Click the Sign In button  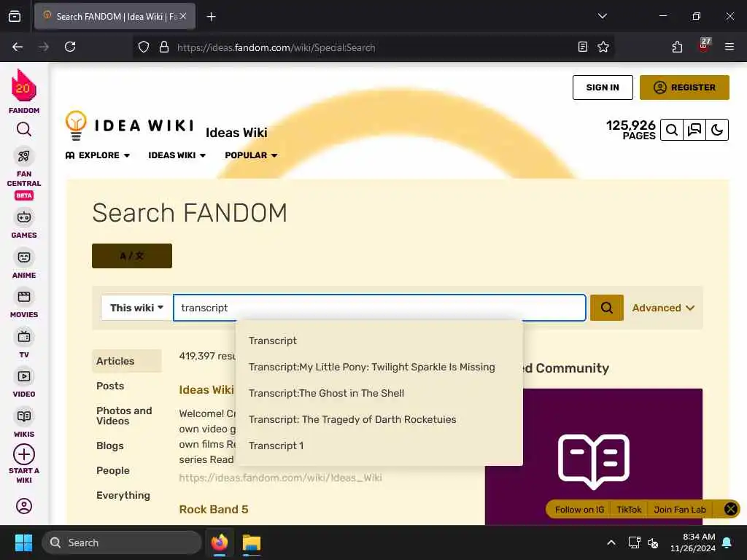[x=603, y=87]
